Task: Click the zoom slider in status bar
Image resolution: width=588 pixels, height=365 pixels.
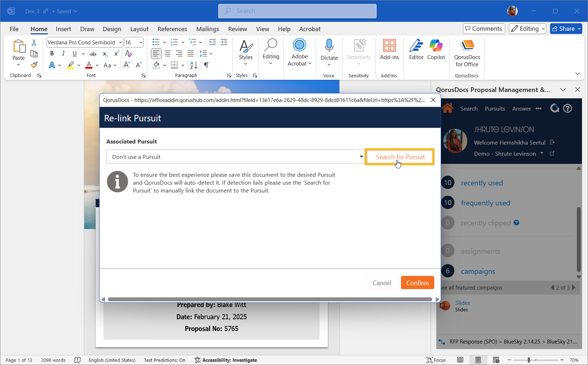Action: pyautogui.click(x=529, y=360)
